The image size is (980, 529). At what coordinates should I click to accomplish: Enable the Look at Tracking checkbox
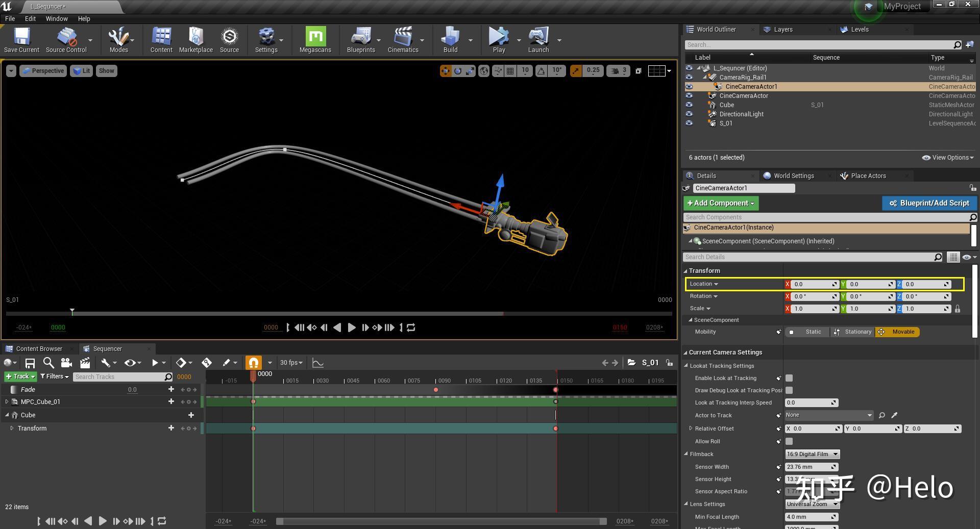[x=789, y=378]
